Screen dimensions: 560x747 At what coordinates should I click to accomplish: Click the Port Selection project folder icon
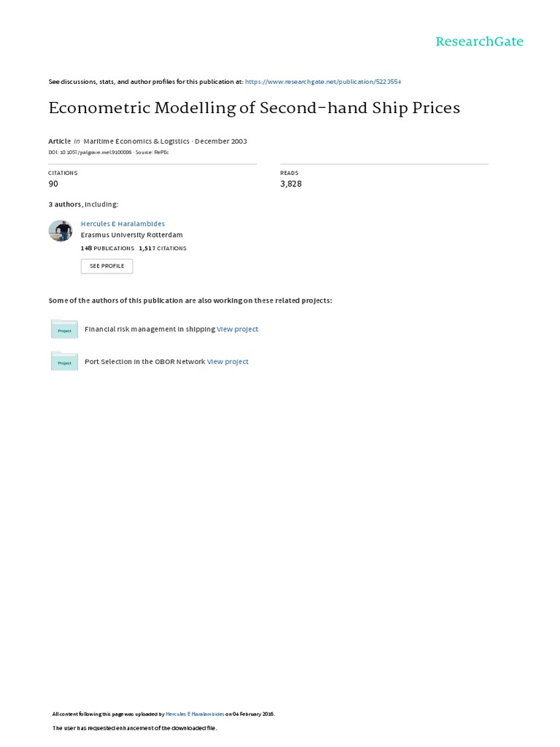tap(64, 361)
